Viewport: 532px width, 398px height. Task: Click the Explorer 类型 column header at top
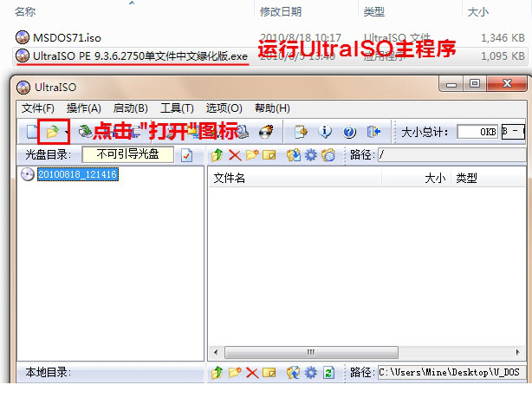coord(374,12)
